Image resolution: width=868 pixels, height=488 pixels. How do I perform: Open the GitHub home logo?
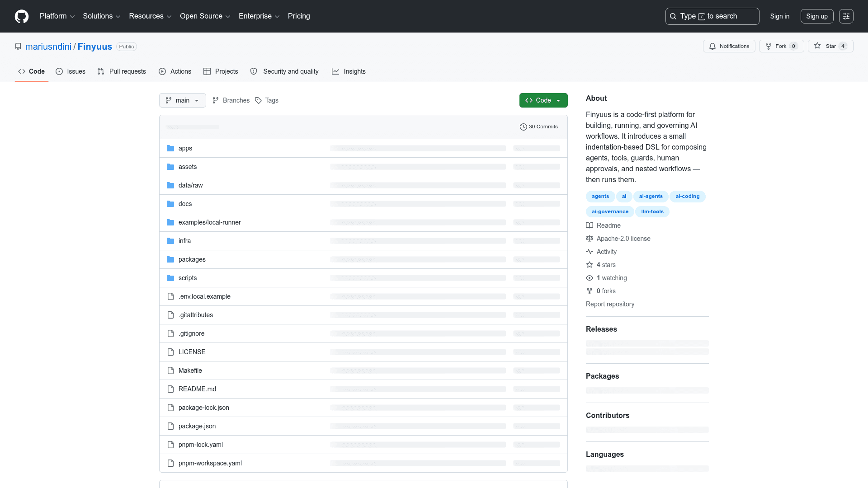coord(22,16)
